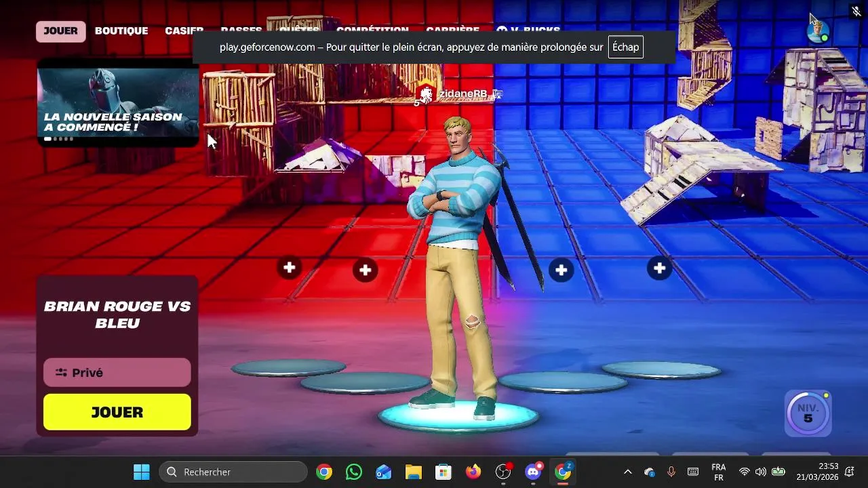This screenshot has height=488, width=868.
Task: Open the NIV. 5 level badge
Action: [x=808, y=413]
